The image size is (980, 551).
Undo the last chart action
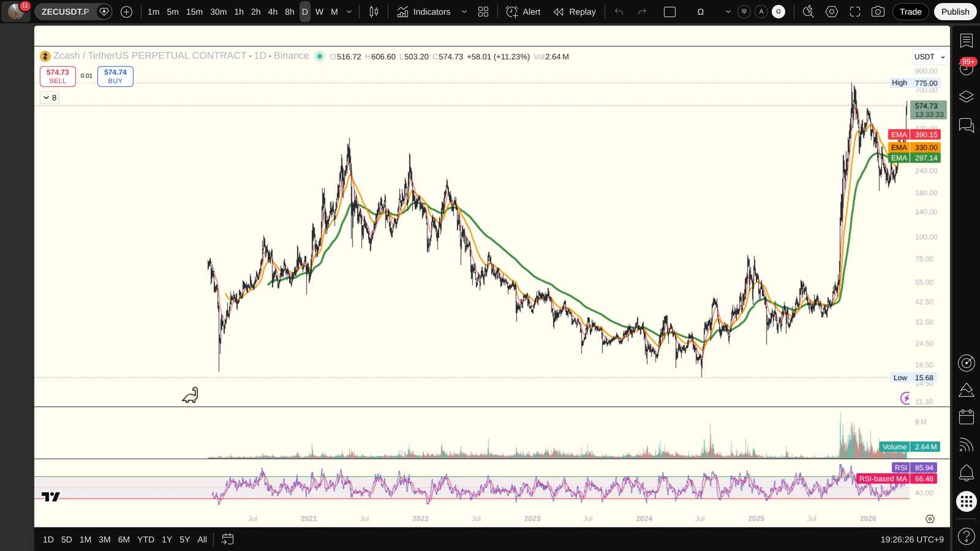point(619,12)
